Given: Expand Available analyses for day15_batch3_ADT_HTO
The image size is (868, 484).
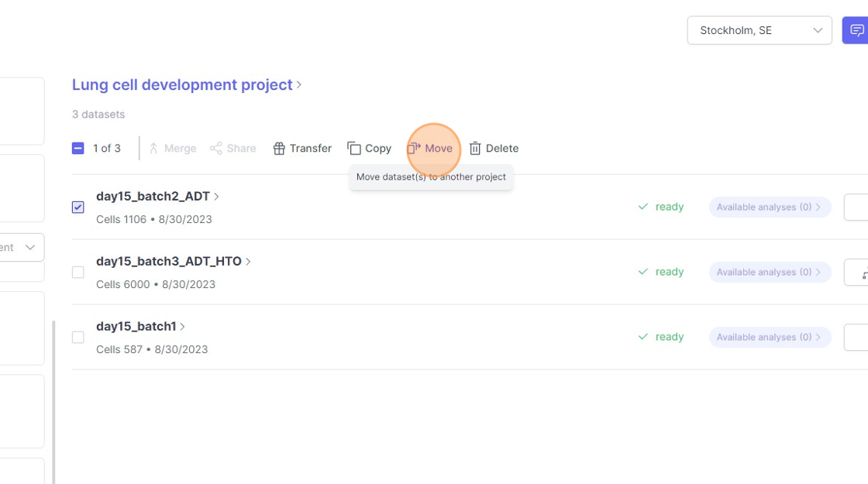Looking at the screenshot, I should (769, 272).
